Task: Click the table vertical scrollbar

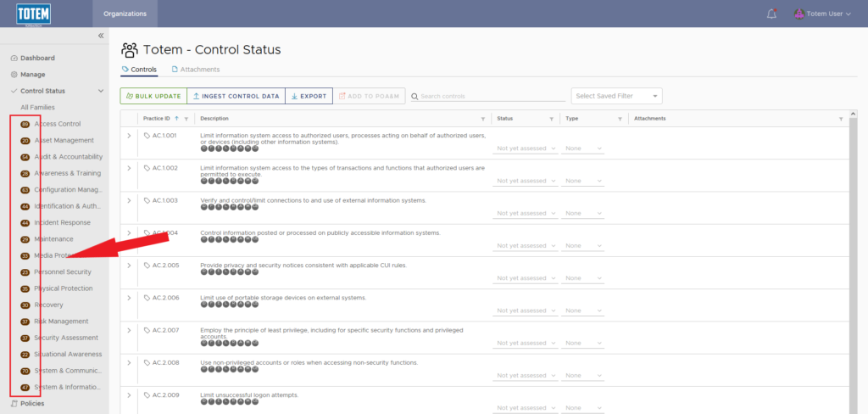Action: pyautogui.click(x=854, y=261)
